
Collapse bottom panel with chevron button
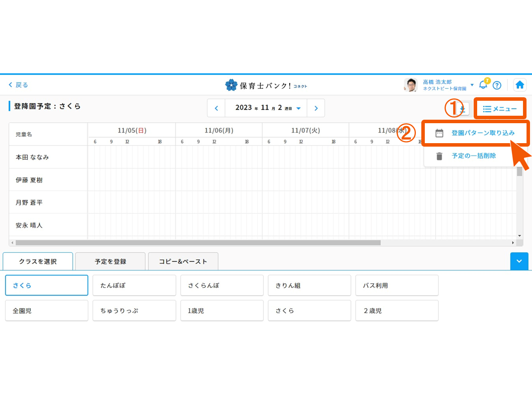(519, 261)
